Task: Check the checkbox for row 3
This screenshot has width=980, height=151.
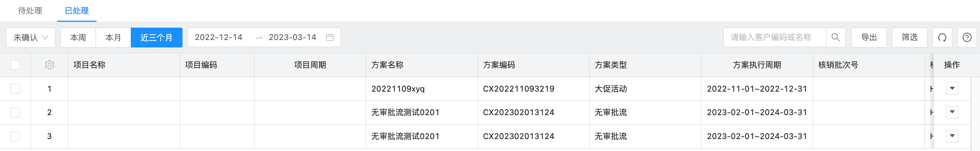Action: (15, 136)
